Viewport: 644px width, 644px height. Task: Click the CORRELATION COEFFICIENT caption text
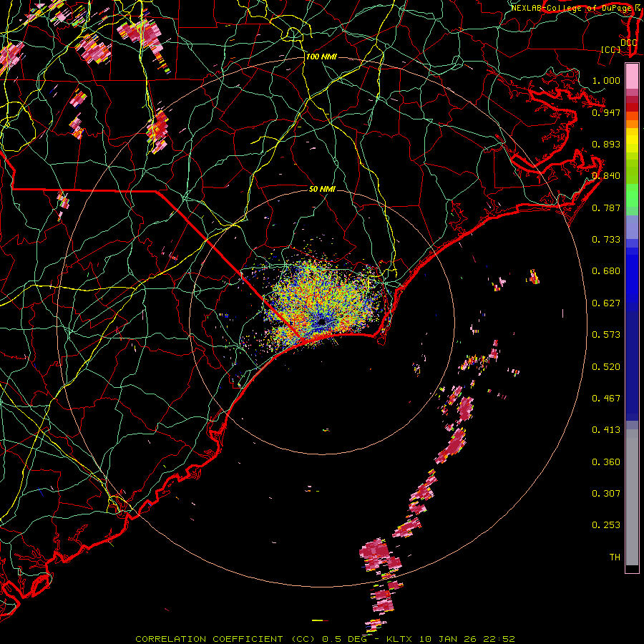(x=209, y=639)
